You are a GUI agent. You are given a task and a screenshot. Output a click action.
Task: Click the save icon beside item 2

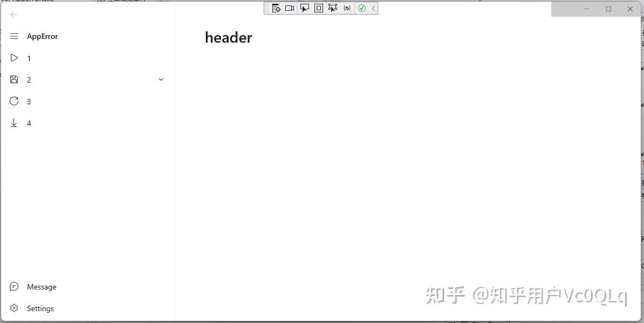tap(14, 79)
